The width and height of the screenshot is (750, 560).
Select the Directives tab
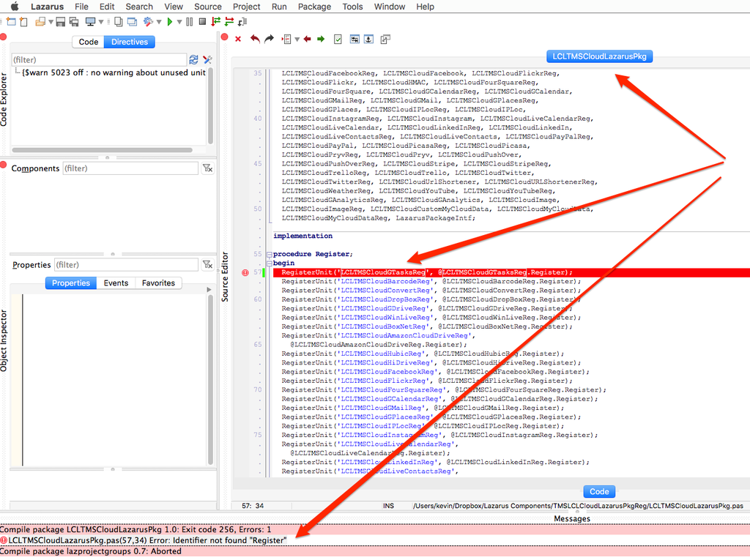[130, 42]
